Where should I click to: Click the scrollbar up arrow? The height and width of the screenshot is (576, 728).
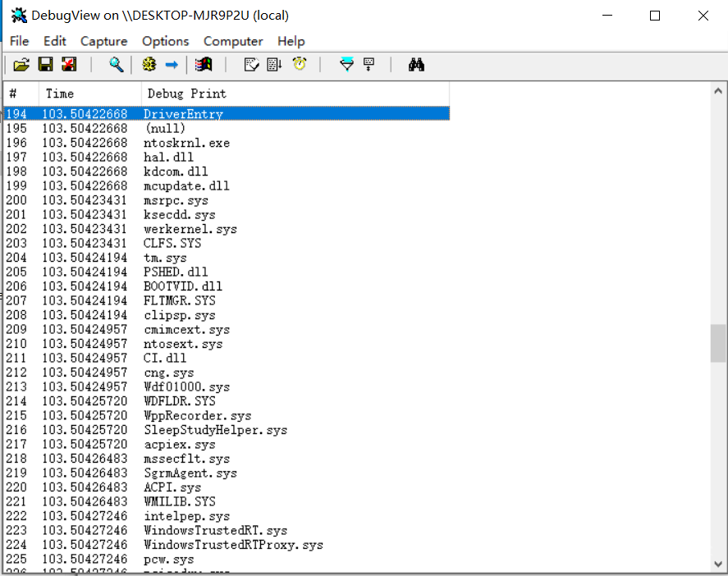pos(718,91)
